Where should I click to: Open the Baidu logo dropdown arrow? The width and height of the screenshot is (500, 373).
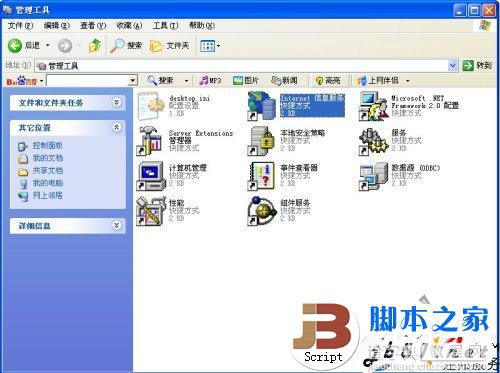click(41, 81)
